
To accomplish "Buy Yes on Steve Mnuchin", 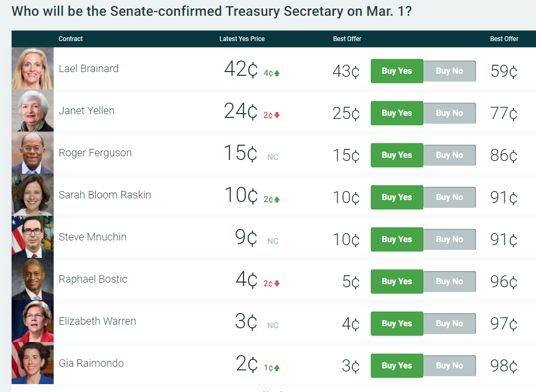I will pyautogui.click(x=397, y=239).
